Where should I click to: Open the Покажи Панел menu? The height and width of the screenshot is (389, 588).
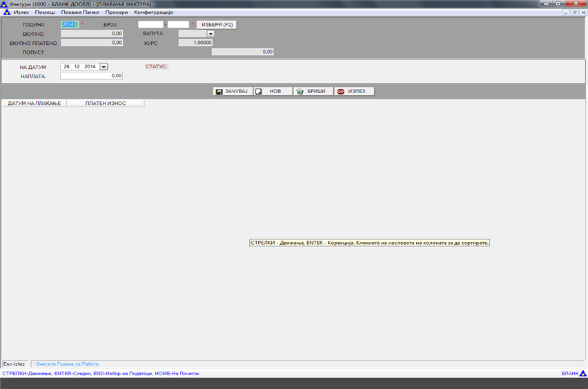[x=80, y=12]
